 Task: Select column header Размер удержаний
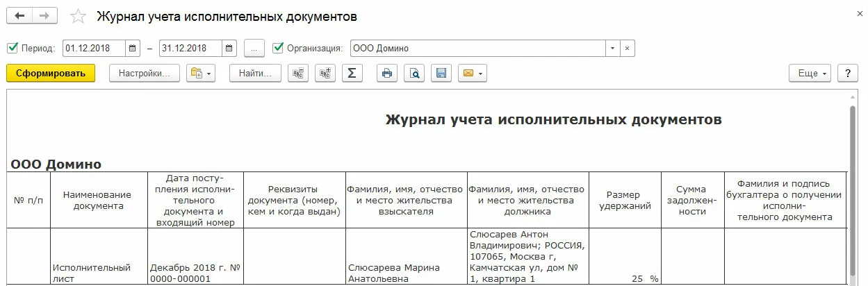(624, 200)
